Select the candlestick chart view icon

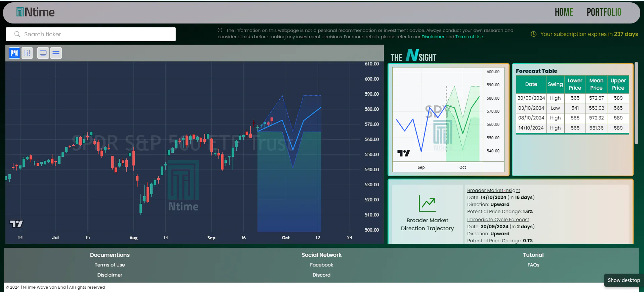14,53
